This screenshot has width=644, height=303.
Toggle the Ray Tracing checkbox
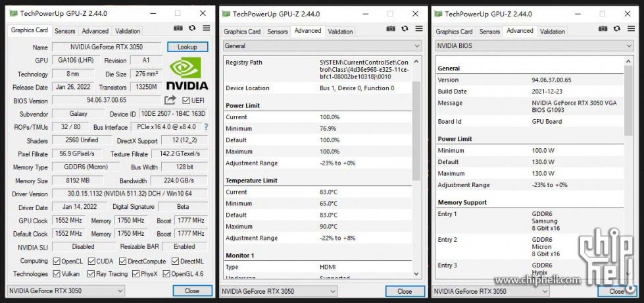pos(91,274)
